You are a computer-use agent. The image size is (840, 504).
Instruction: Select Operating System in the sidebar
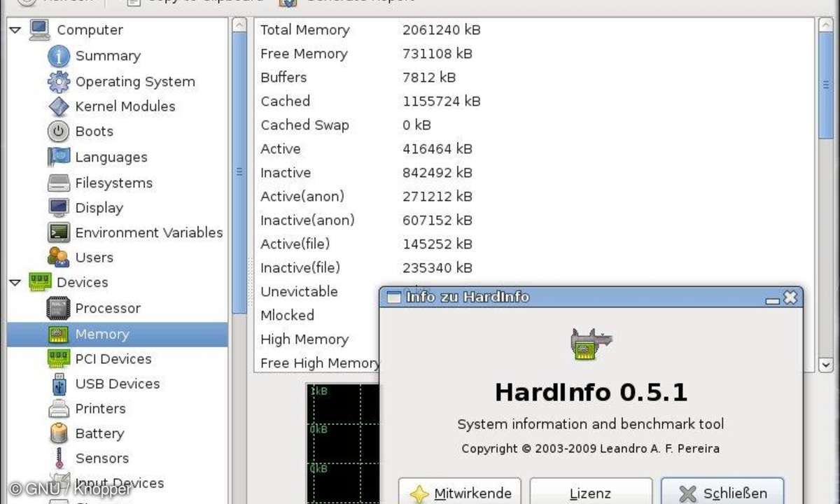point(135,82)
